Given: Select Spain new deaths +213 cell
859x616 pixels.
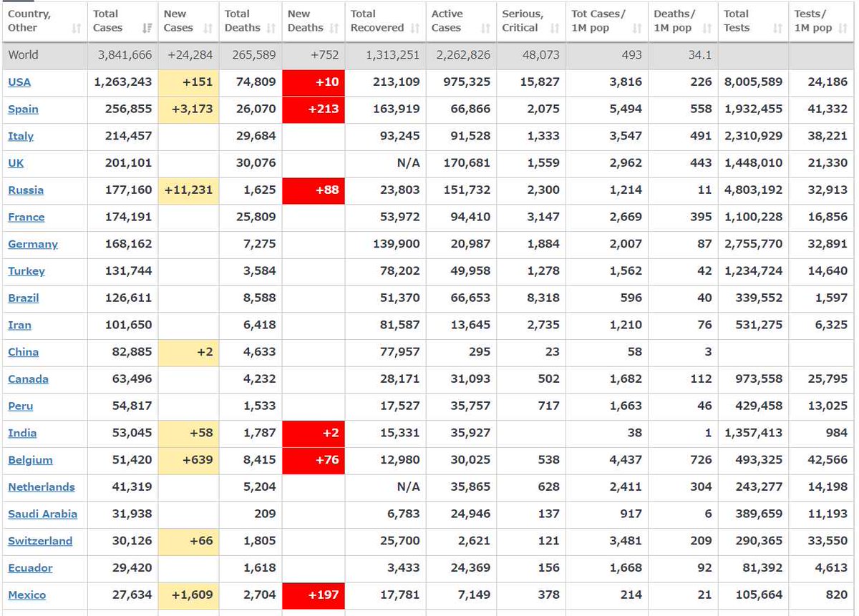Looking at the screenshot, I should pos(314,109).
